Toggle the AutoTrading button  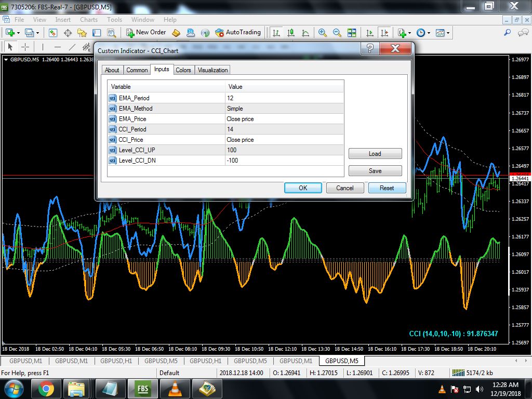point(238,33)
